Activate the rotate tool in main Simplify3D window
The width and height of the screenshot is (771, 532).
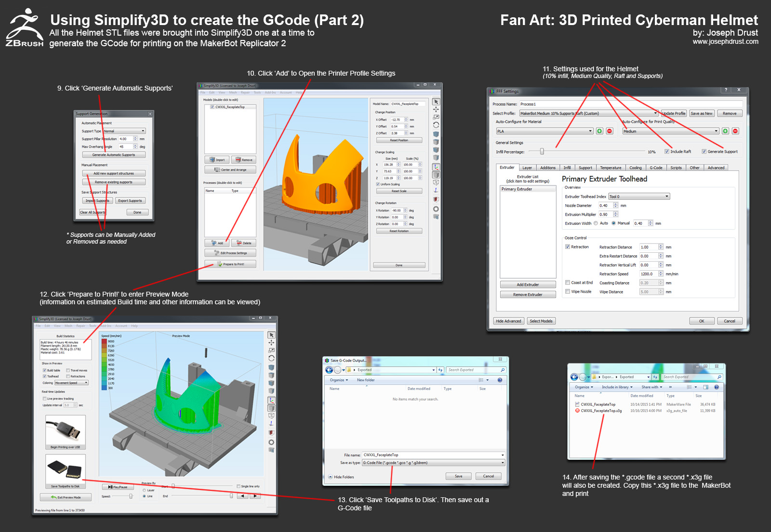click(x=436, y=125)
